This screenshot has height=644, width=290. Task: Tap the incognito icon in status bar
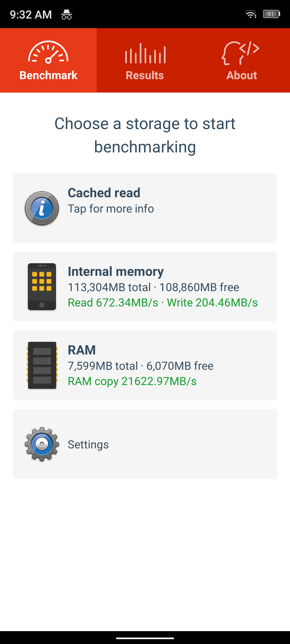click(x=67, y=14)
